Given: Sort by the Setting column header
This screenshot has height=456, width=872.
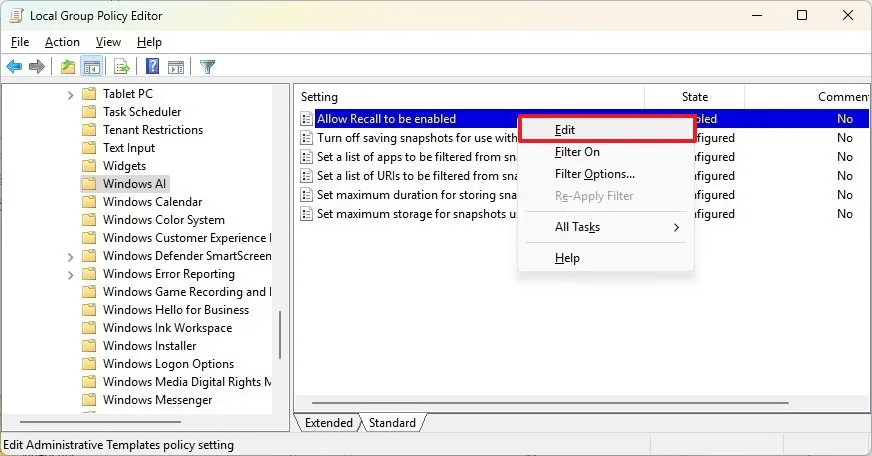Looking at the screenshot, I should point(469,97).
